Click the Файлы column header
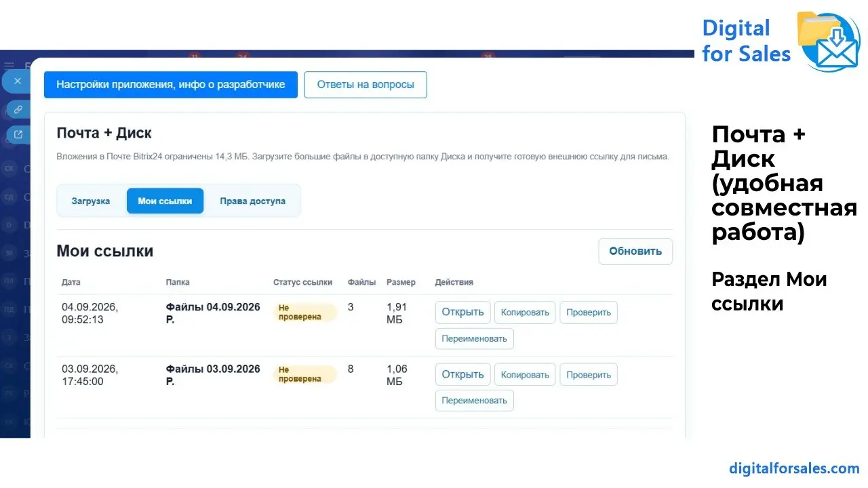Image resolution: width=868 pixels, height=488 pixels. click(361, 282)
